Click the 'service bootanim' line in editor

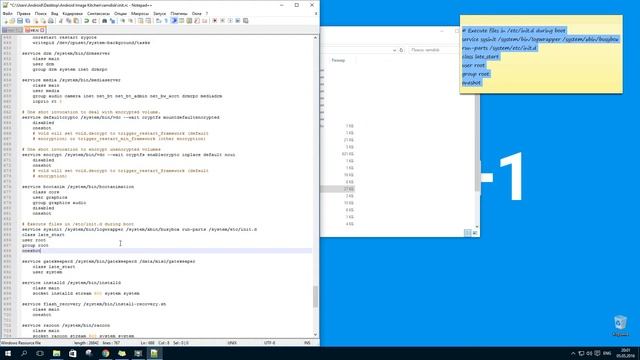78,187
